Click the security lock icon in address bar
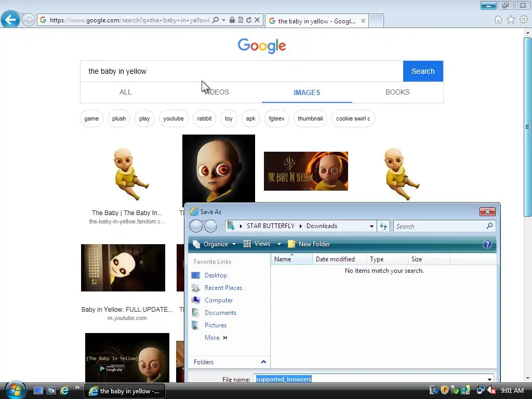This screenshot has height=399, width=532. coord(232,20)
